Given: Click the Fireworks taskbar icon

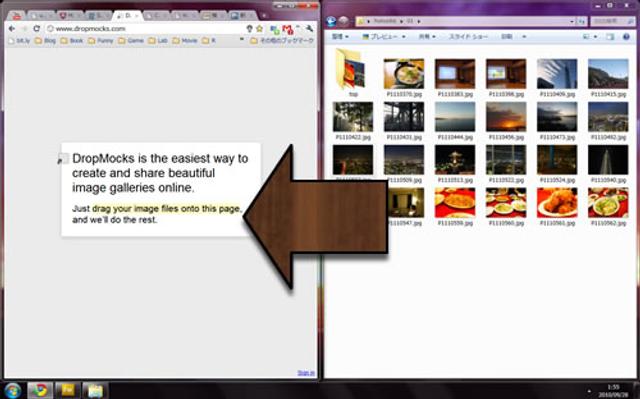Looking at the screenshot, I should coord(67,390).
